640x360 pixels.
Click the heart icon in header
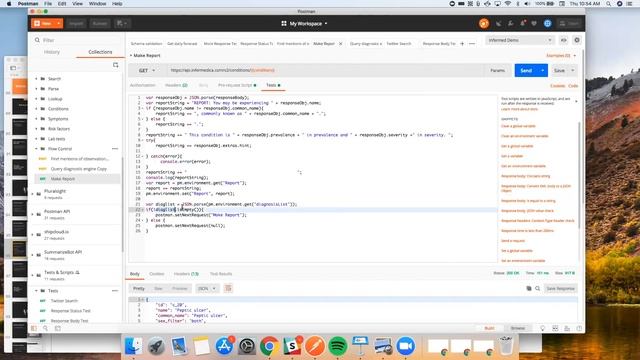coord(534,24)
